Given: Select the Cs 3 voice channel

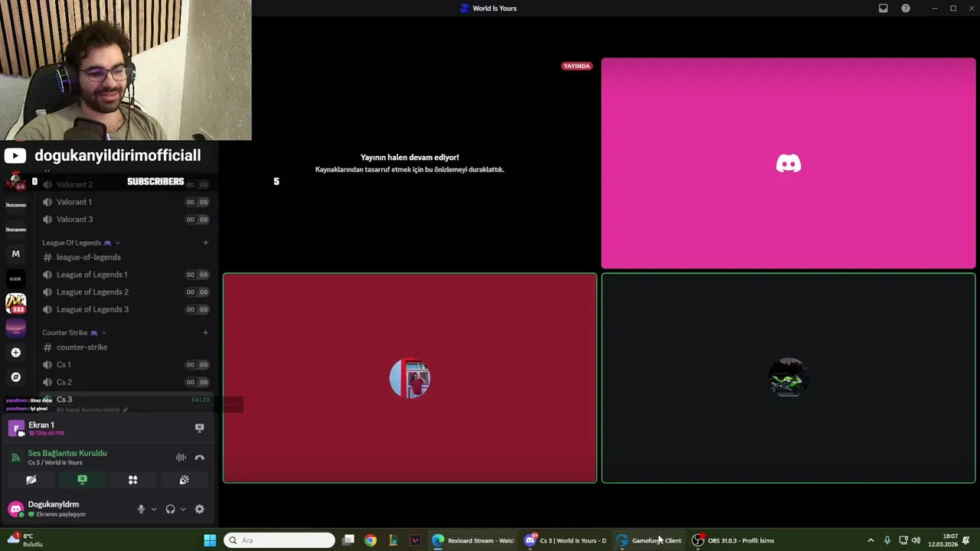Looking at the screenshot, I should pos(126,399).
